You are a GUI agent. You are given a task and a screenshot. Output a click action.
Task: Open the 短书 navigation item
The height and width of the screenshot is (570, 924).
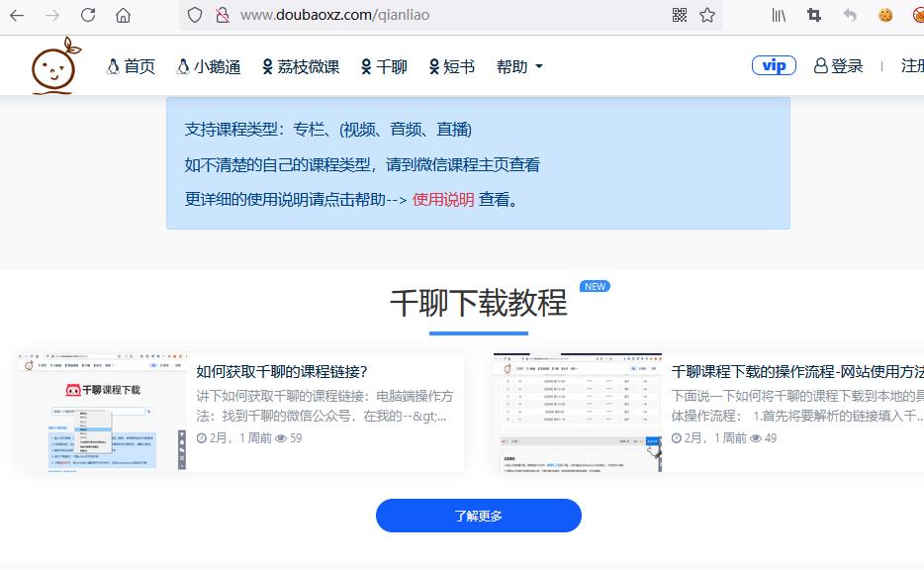(452, 66)
